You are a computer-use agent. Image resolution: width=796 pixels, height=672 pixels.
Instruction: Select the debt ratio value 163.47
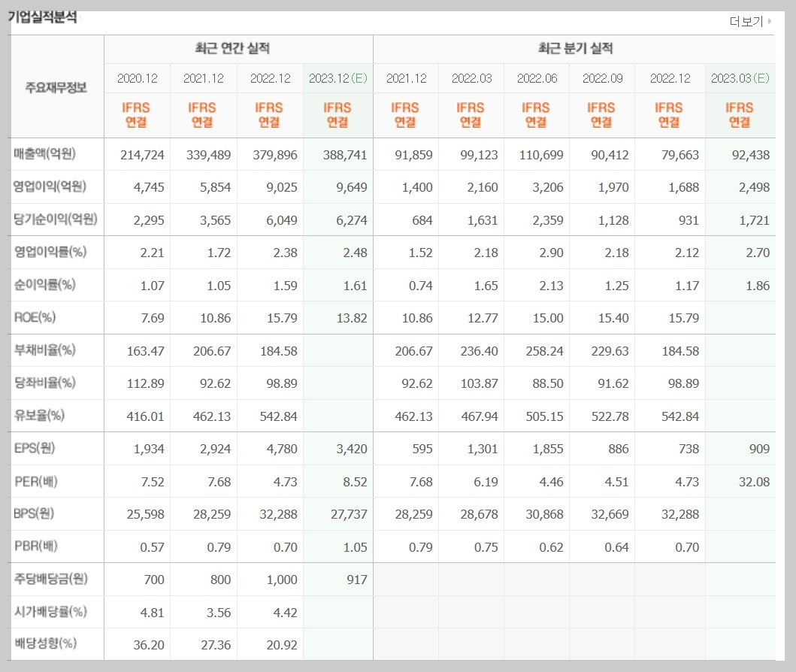[x=146, y=352]
